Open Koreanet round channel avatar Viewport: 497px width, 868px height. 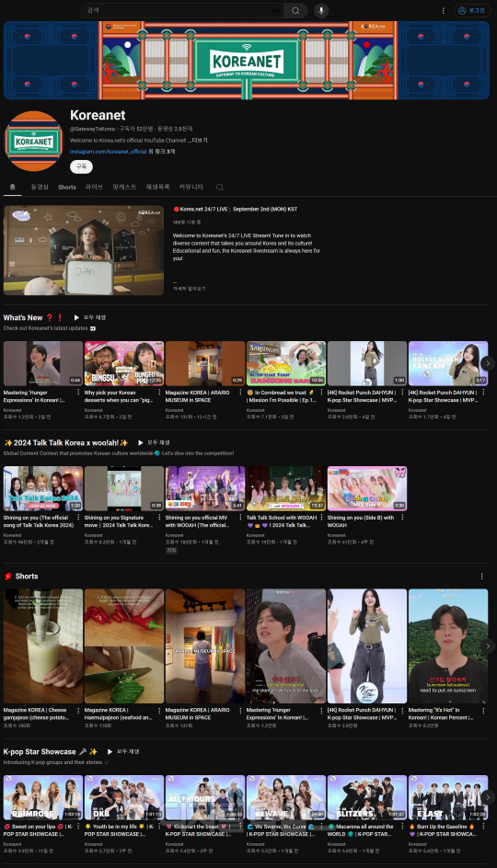pyautogui.click(x=34, y=142)
